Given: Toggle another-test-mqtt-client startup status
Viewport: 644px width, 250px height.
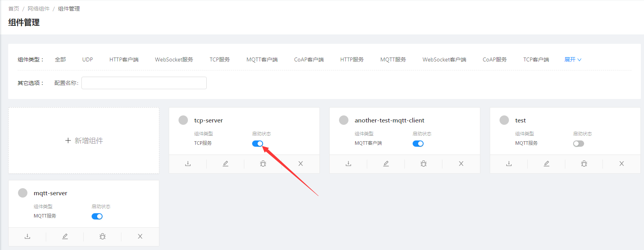Looking at the screenshot, I should [418, 144].
